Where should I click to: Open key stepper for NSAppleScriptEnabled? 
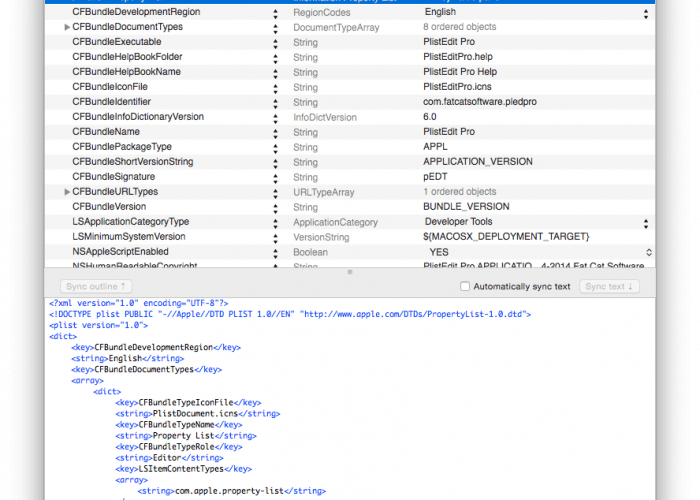click(275, 254)
